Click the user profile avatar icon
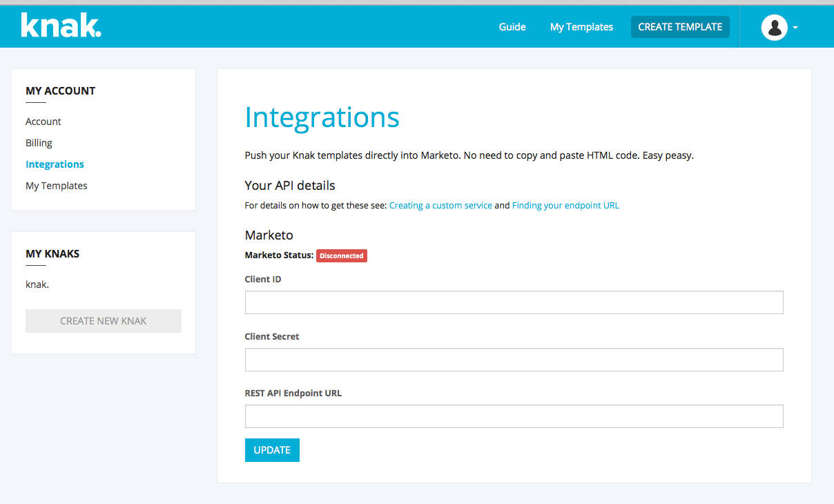The image size is (834, 504). pyautogui.click(x=774, y=27)
